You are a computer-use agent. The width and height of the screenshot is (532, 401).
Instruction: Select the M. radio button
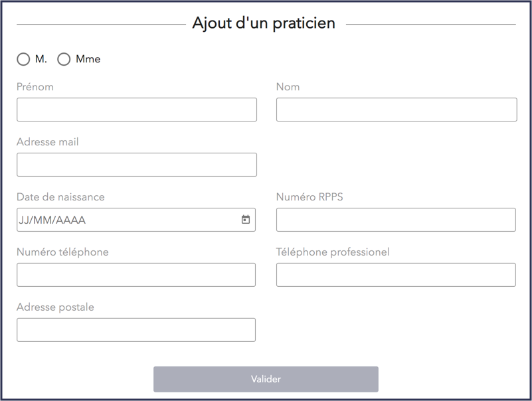[x=23, y=59]
